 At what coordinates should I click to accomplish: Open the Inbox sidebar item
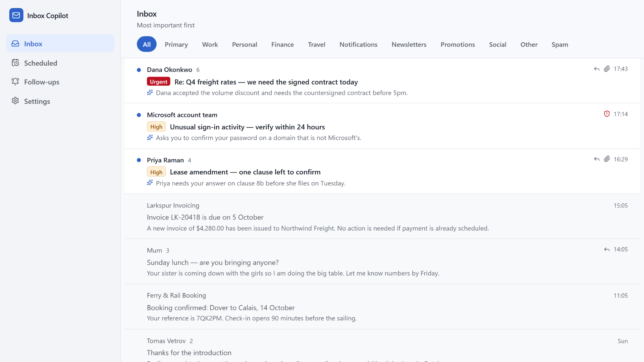point(60,44)
